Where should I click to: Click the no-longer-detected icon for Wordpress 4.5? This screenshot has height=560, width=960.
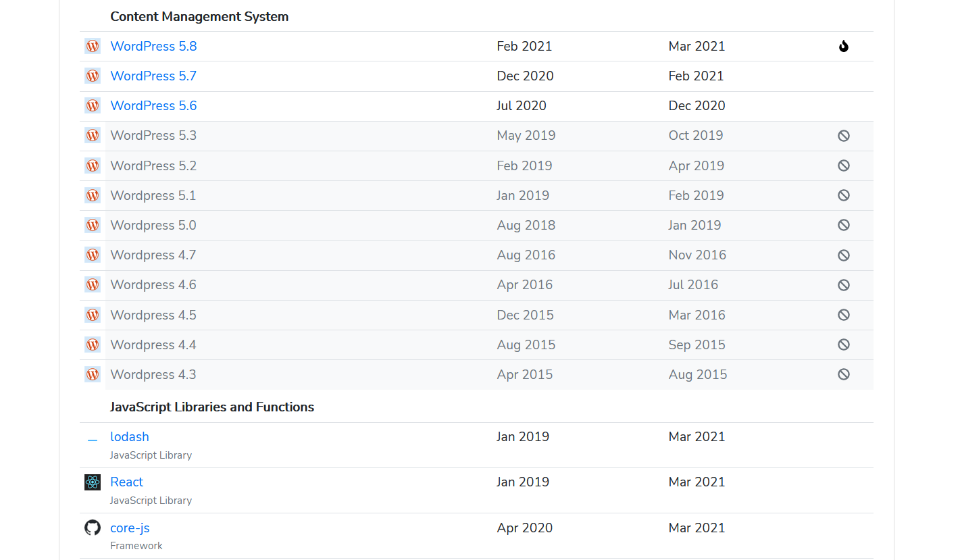point(843,315)
